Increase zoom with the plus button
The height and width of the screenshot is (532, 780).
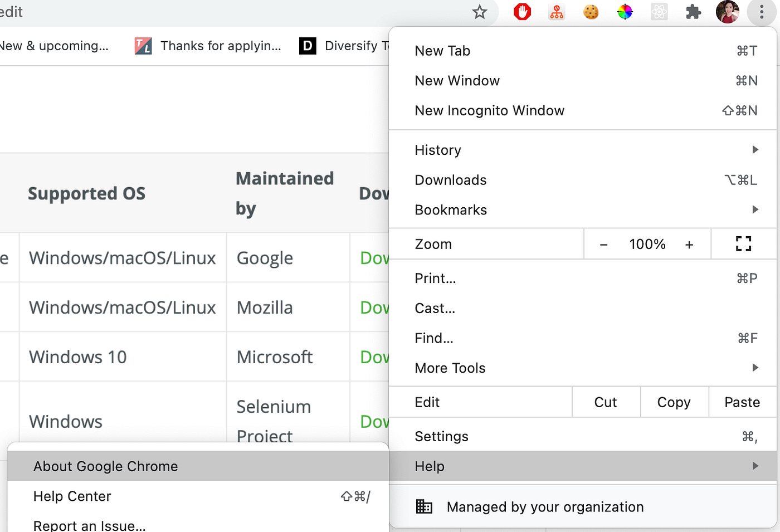(689, 244)
